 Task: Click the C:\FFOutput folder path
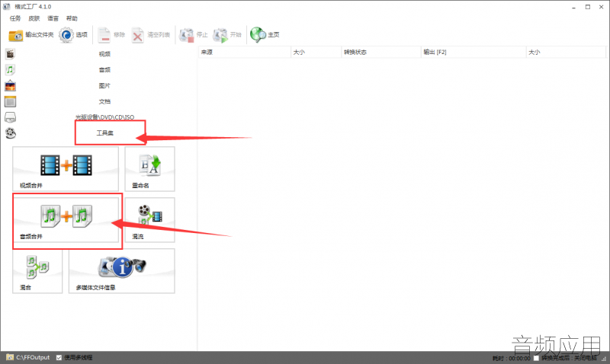[x=33, y=357]
